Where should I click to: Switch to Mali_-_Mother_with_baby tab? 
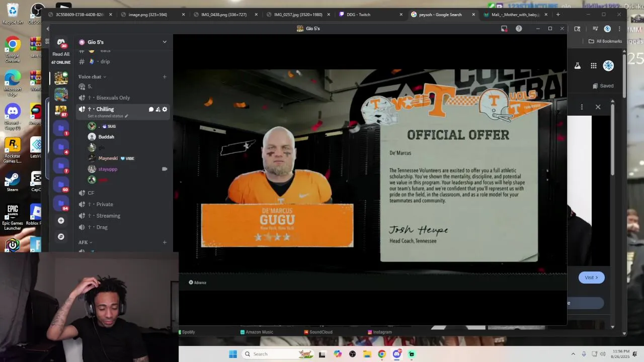click(x=516, y=15)
